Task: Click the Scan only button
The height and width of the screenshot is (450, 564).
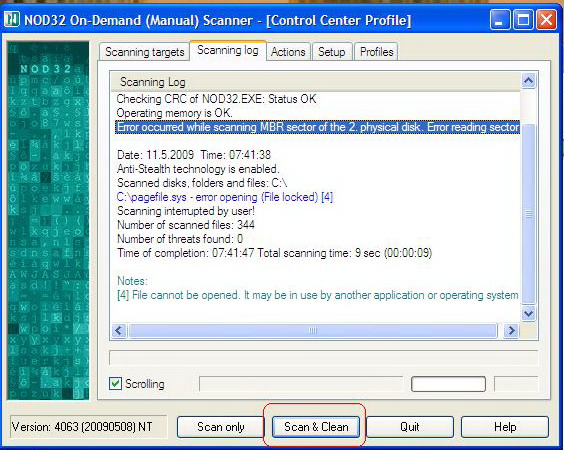Action: pyautogui.click(x=220, y=427)
